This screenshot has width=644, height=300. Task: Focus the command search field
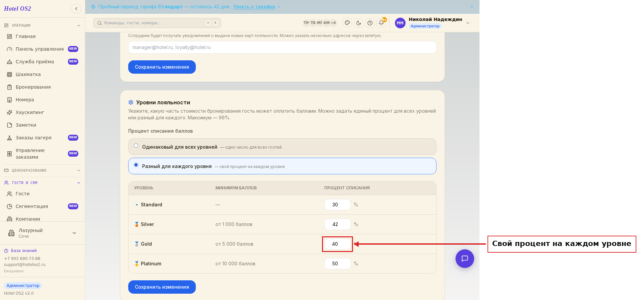157,23
